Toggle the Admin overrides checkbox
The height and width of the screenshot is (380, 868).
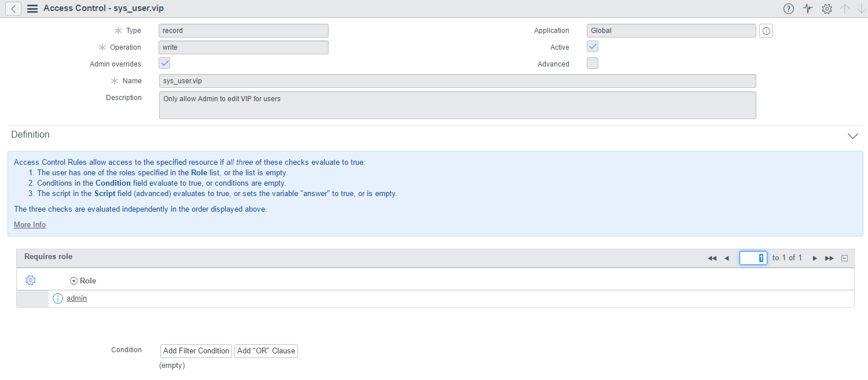164,64
